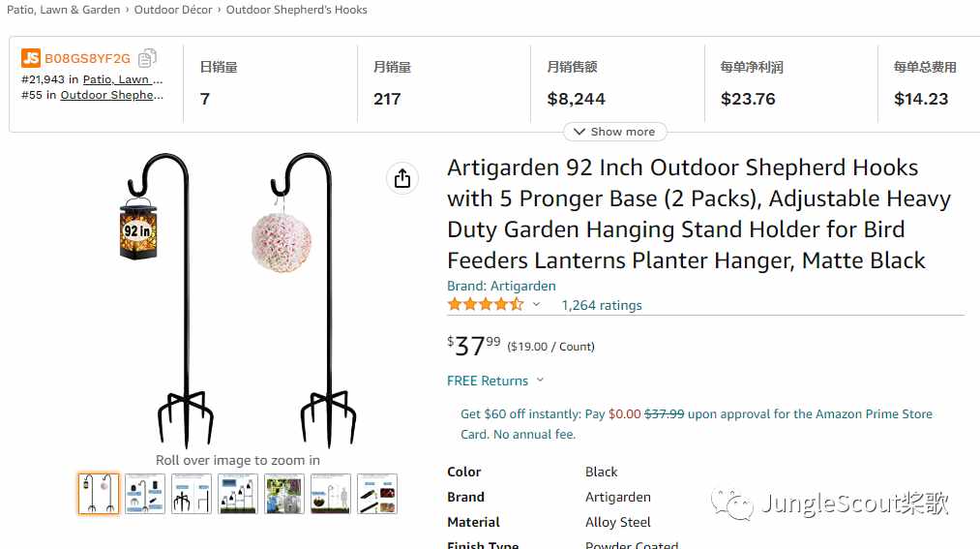Select the second product image thumbnail
Screen dimensions: 980x549
[145, 494]
